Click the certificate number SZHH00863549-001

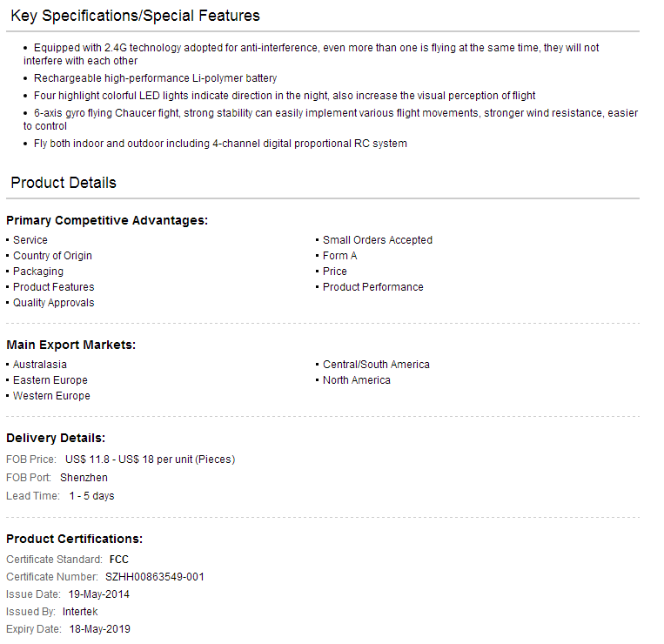[x=155, y=577]
